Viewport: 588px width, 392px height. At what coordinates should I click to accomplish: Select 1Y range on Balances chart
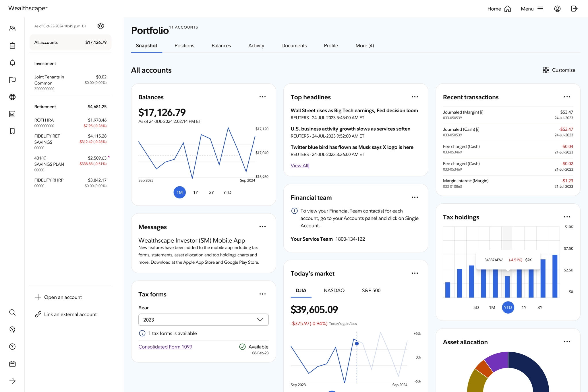[x=196, y=192]
